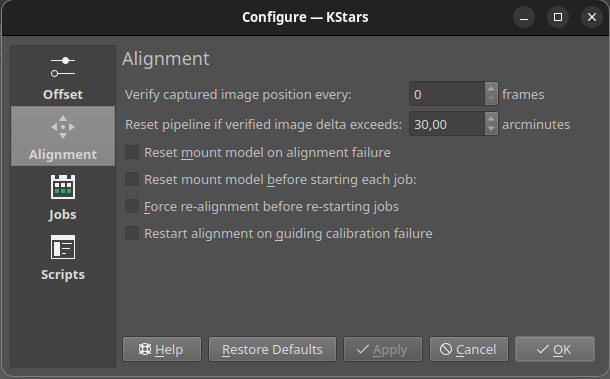The height and width of the screenshot is (379, 610).
Task: Tick Restart alignment on guiding calibration failure
Action: point(132,233)
